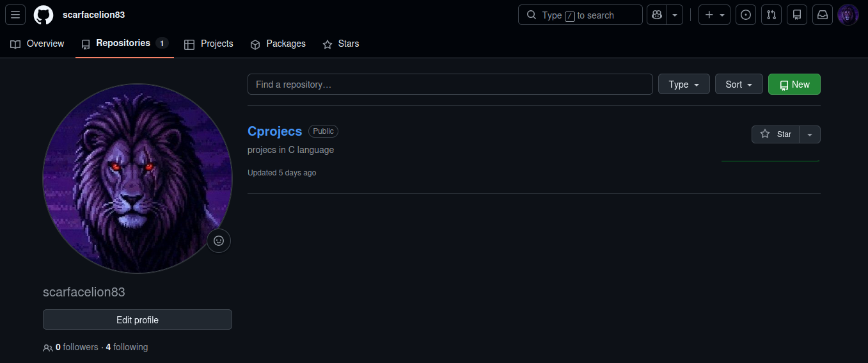Open the Sort dropdown
Viewport: 868px width, 363px height.
point(739,85)
